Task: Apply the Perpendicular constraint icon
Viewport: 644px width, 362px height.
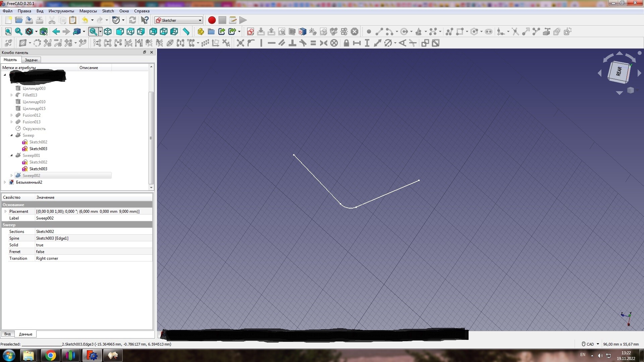Action: click(x=292, y=43)
